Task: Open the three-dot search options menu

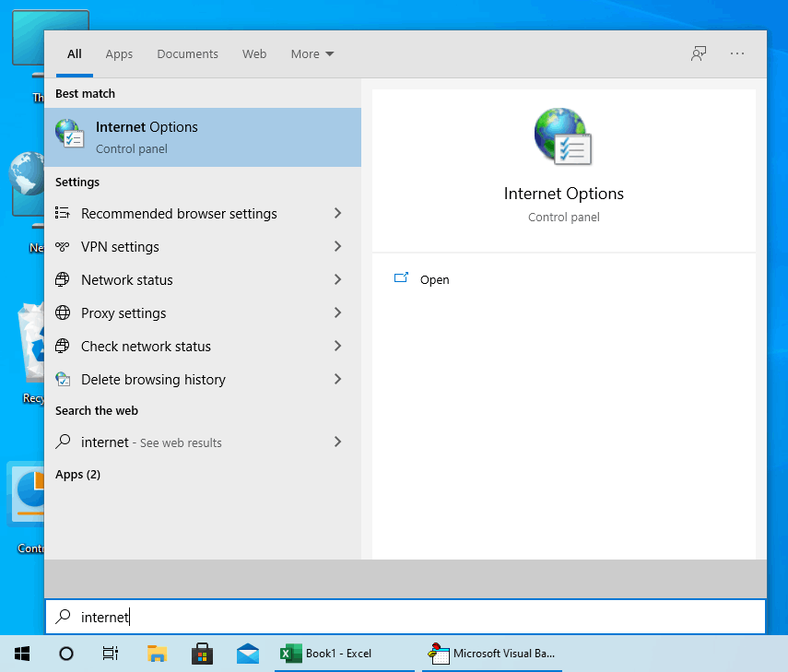Action: click(x=736, y=53)
